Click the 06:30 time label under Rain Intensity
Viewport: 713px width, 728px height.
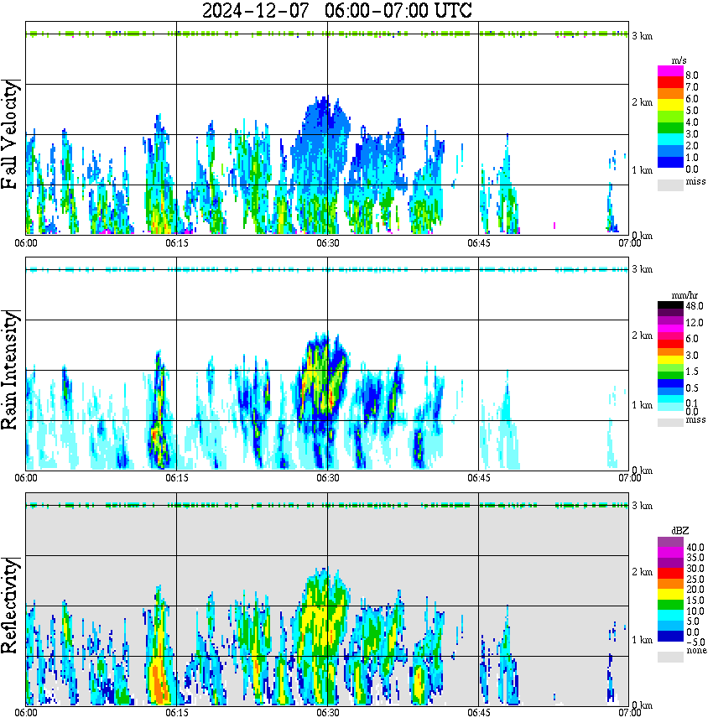[x=328, y=478]
